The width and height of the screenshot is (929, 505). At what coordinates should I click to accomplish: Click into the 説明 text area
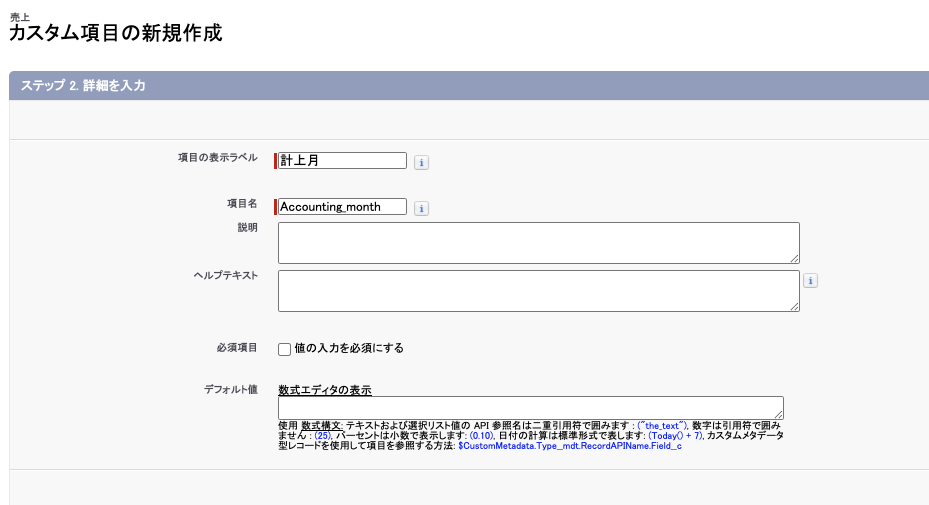pyautogui.click(x=539, y=243)
